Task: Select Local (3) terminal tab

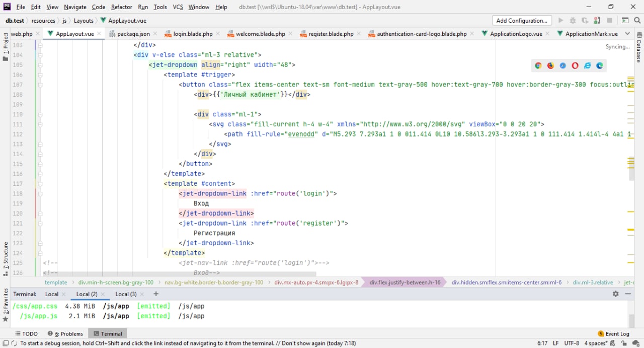Action: [x=126, y=294]
